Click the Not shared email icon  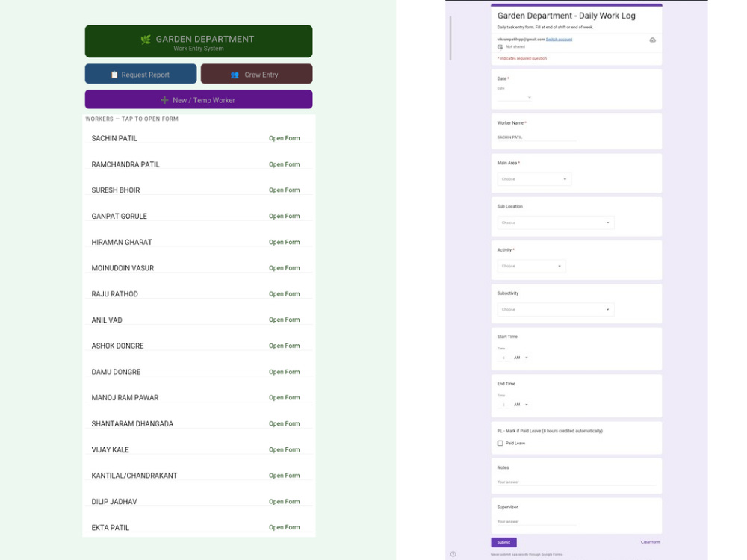click(x=500, y=46)
